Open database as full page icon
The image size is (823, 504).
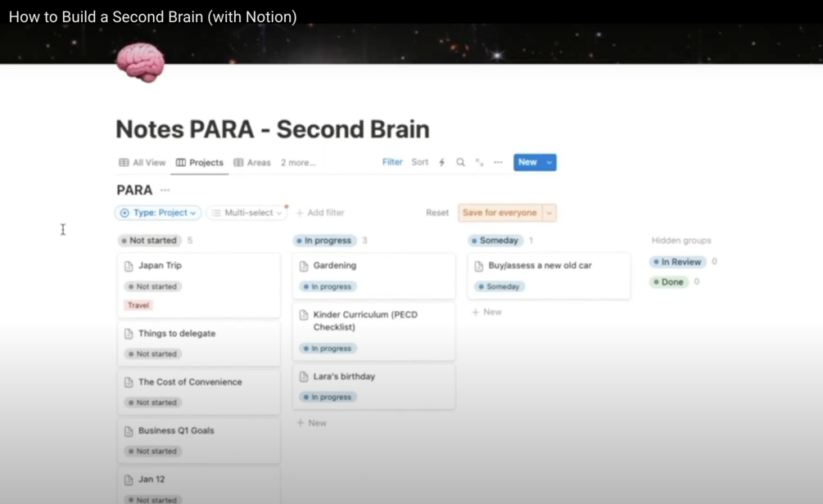(x=479, y=163)
